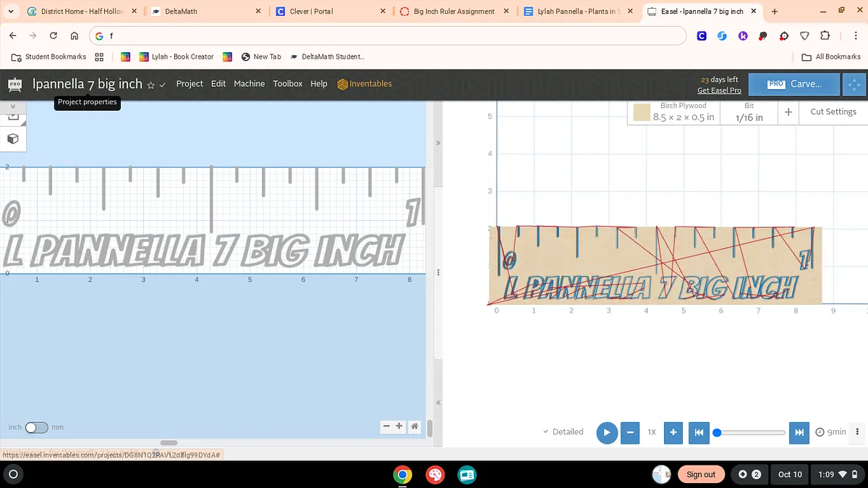Open the Extensions puzzle menu
Screen dimensions: 868x488
pos(825,35)
